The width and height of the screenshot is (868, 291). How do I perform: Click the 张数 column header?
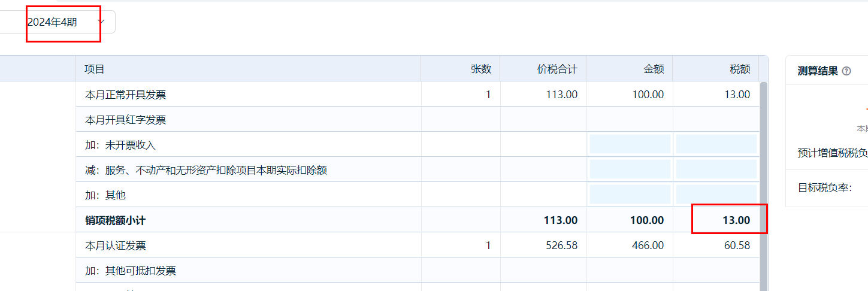(x=480, y=69)
